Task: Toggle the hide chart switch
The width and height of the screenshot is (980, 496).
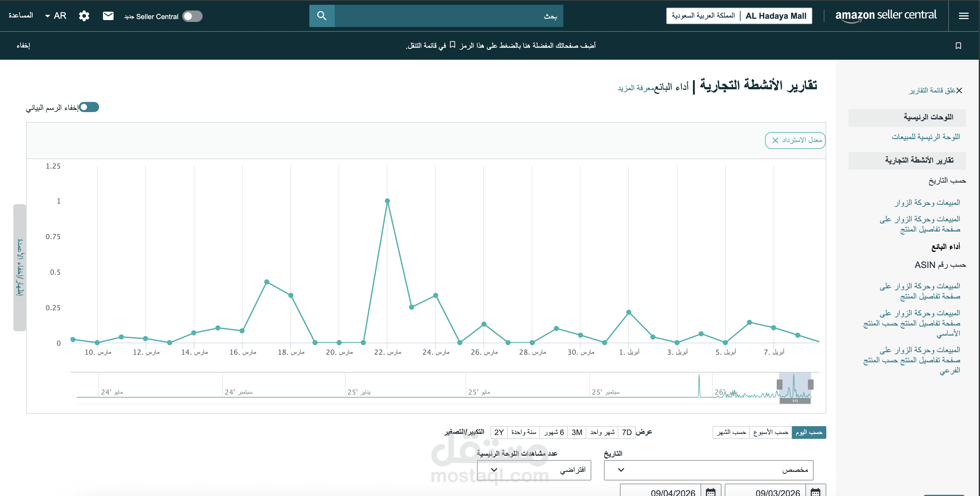Action: (89, 107)
